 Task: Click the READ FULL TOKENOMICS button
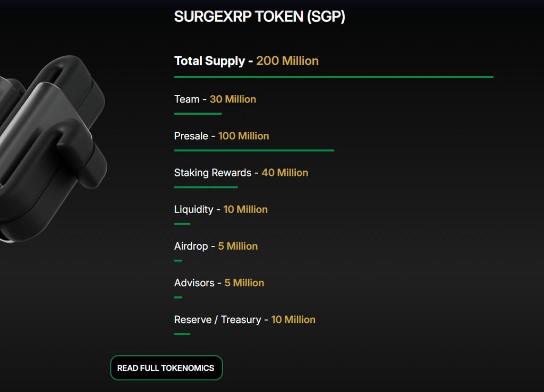point(166,368)
